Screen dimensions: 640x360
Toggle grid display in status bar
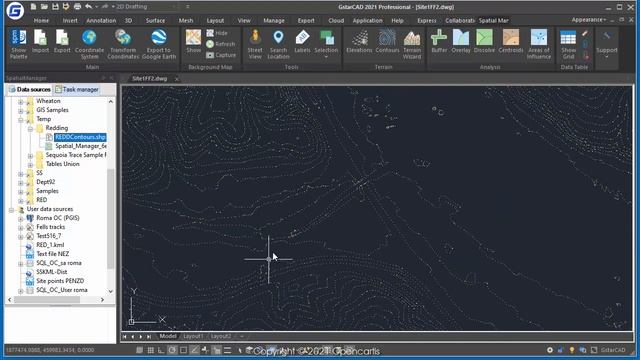tap(151, 350)
